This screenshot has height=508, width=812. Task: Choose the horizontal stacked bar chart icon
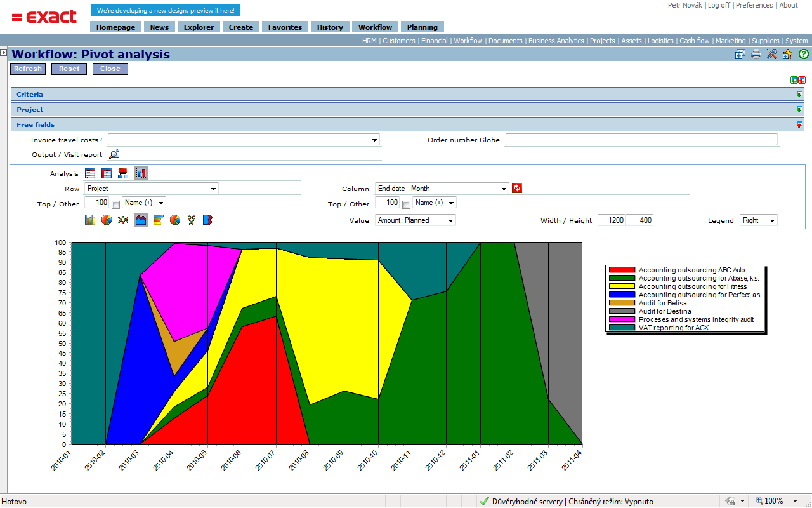(x=159, y=220)
